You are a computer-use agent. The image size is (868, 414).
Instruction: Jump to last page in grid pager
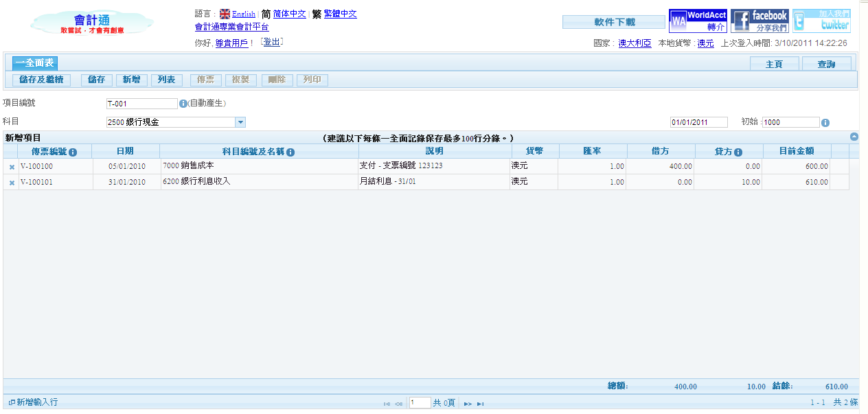click(481, 404)
